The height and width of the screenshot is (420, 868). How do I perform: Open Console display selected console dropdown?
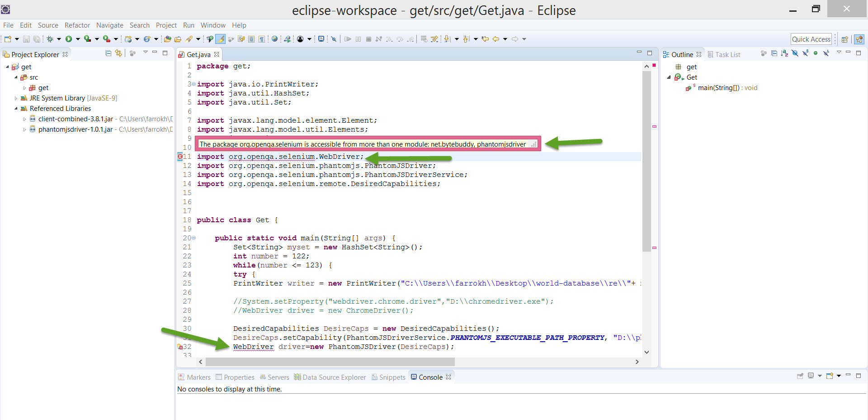tap(820, 376)
